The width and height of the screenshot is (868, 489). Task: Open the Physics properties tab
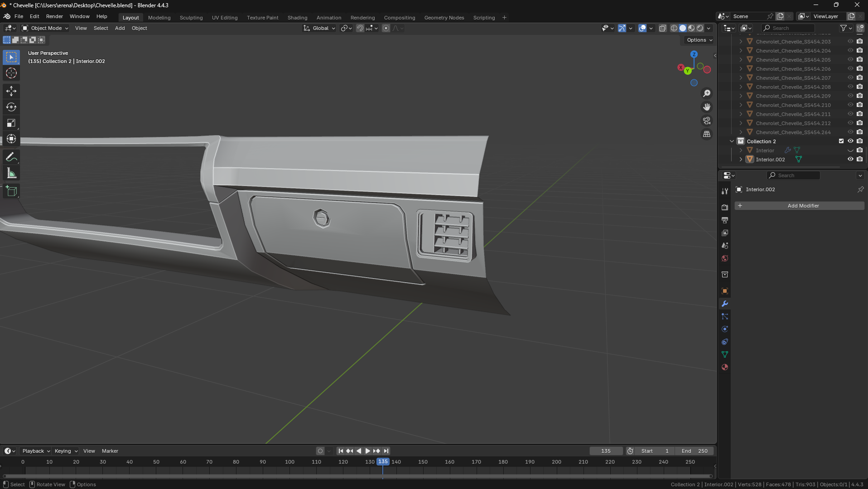pos(725,329)
